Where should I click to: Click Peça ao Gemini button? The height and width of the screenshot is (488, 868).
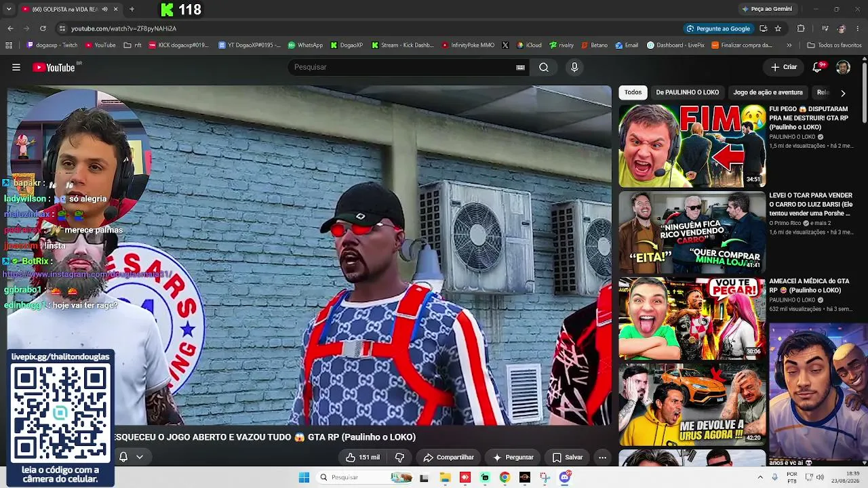click(767, 9)
